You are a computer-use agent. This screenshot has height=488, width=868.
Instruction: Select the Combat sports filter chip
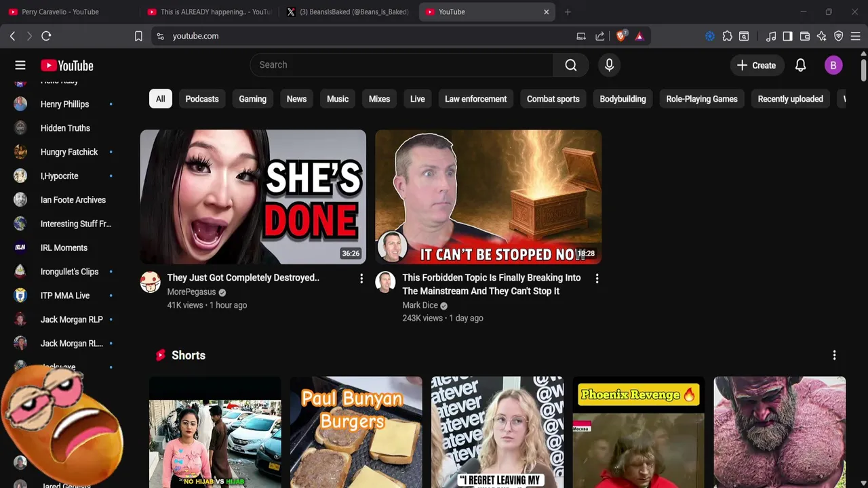553,99
